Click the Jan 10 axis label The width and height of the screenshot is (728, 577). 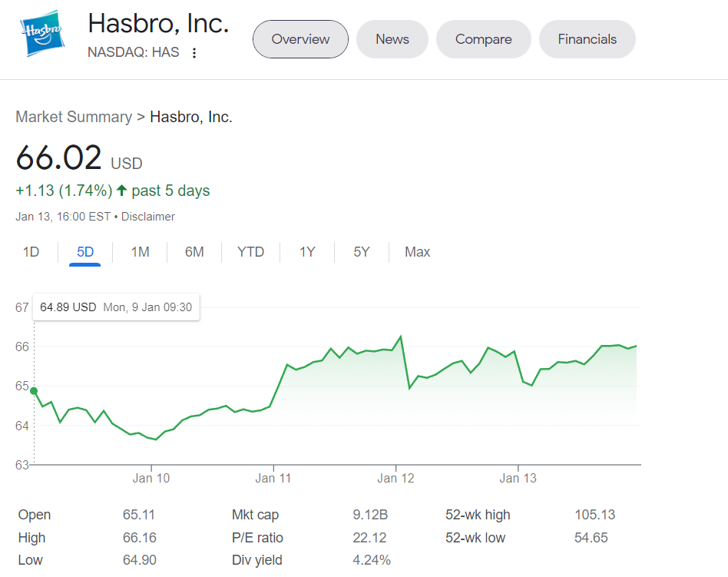[151, 478]
